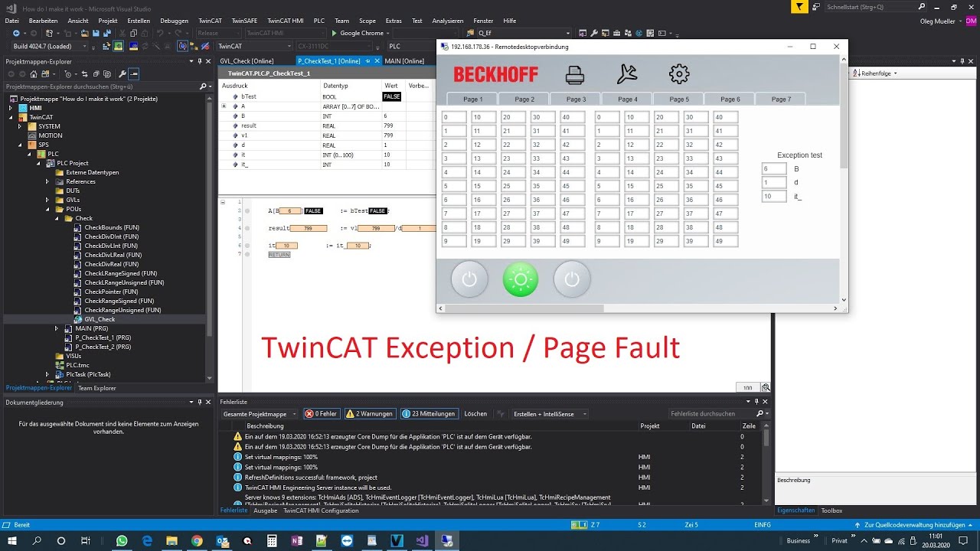This screenshot has height=551, width=980.
Task: Click the green Restart TwinCAT run mode icon
Action: [x=119, y=46]
